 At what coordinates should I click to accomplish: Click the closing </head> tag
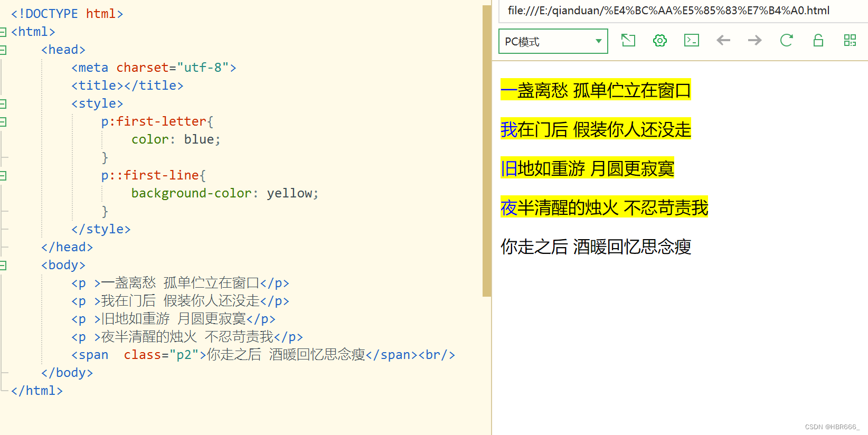tap(67, 247)
